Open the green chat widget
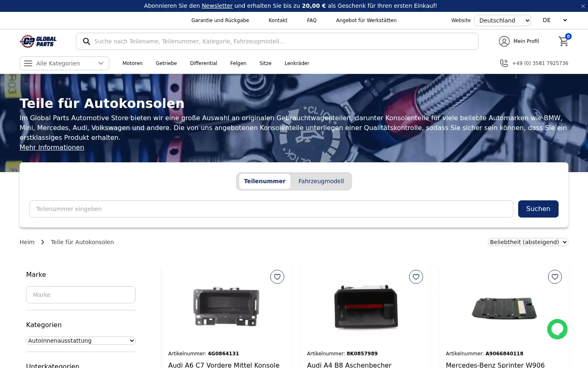This screenshot has width=588, height=368. (557, 329)
